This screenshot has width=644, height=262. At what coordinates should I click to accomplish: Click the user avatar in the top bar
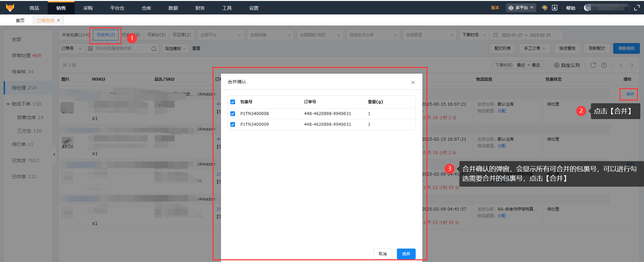(x=588, y=8)
